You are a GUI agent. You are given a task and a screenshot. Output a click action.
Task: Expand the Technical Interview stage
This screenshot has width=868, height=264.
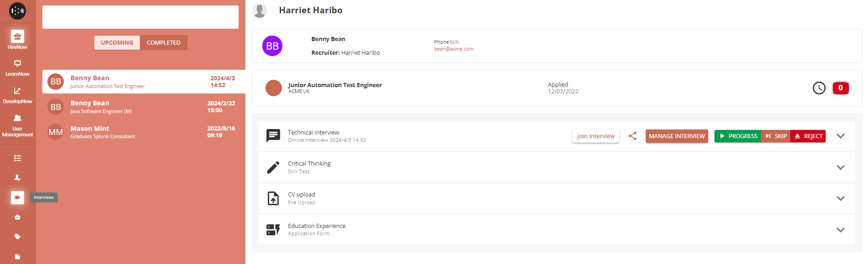point(840,136)
